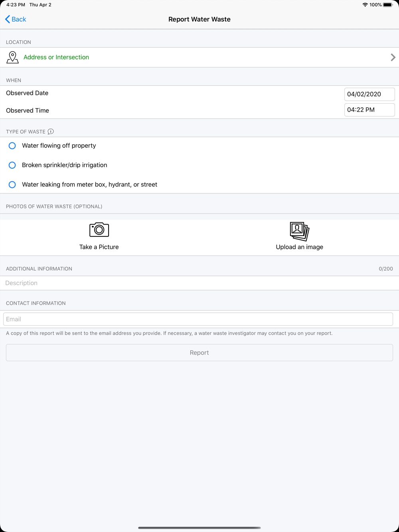Choose Water leaking from meter box option
399x532 pixels.
click(x=12, y=185)
